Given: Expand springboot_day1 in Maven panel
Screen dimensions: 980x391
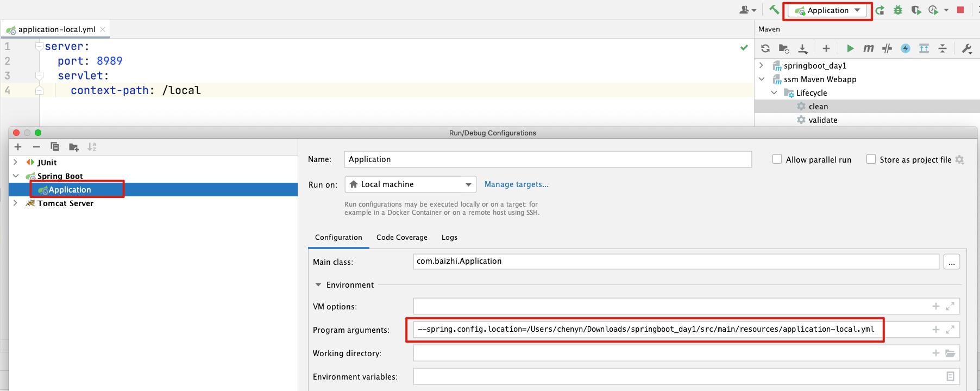Looking at the screenshot, I should click(762, 65).
